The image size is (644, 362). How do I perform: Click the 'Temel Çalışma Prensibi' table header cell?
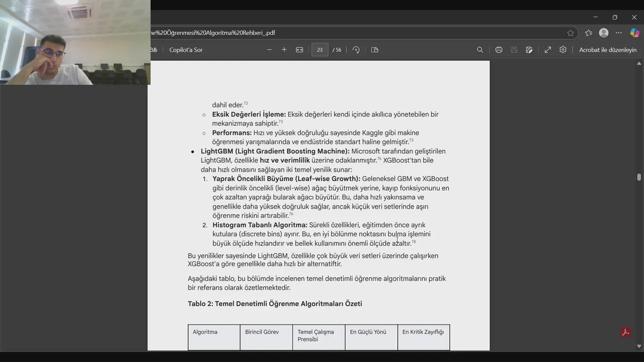tap(319, 337)
